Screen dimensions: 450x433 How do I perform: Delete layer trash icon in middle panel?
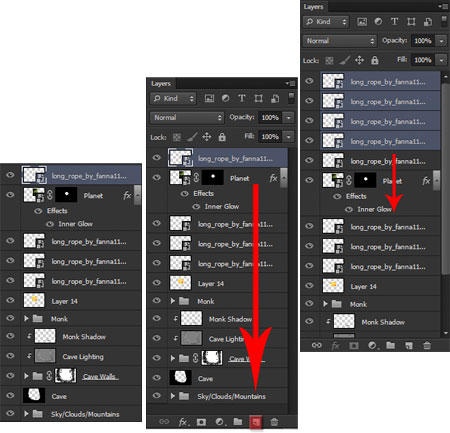point(274,422)
